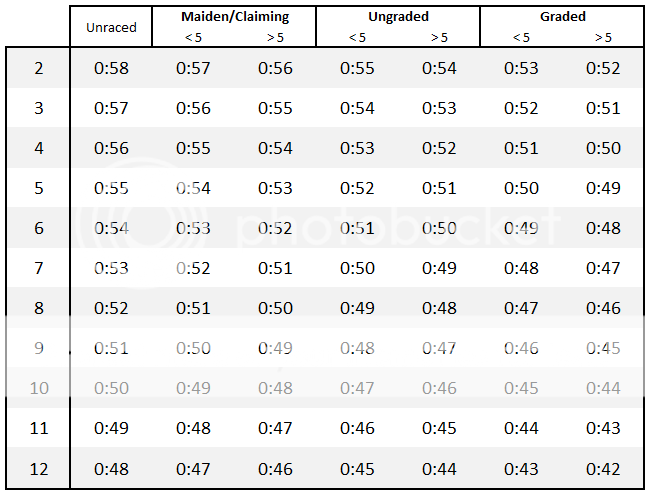Click row label 10 in the faded row
Image resolution: width=649 pixels, height=494 pixels.
[x=39, y=388]
